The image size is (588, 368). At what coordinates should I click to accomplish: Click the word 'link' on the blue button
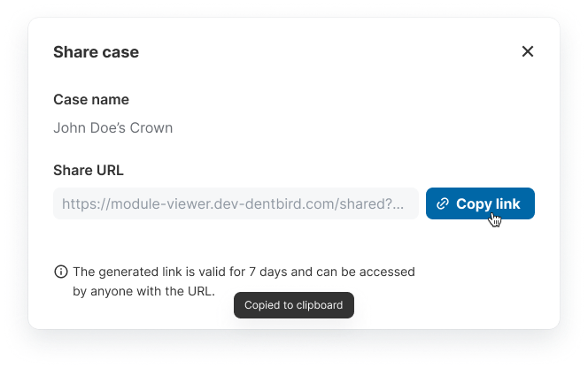[x=508, y=204]
